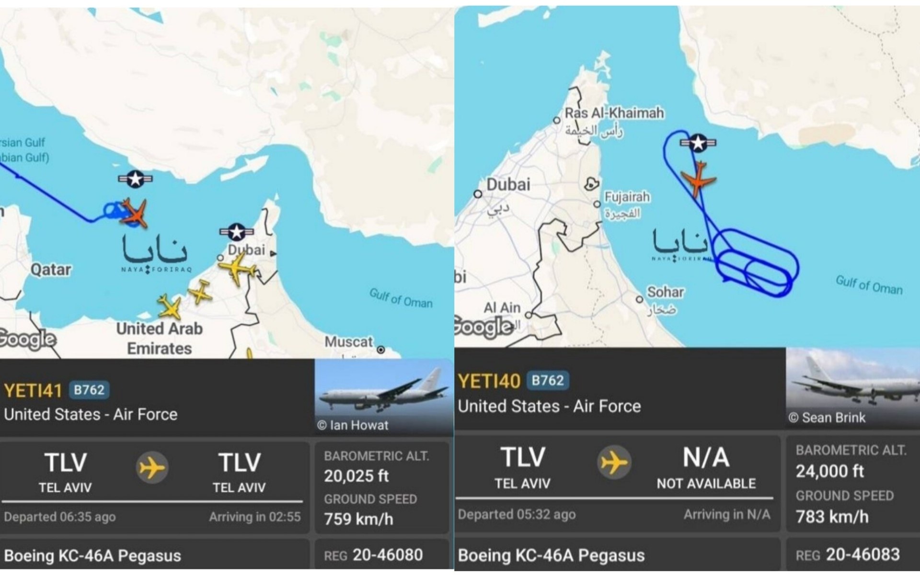The height and width of the screenshot is (588, 920).
Task: Click the large yellow aircraft near Dubai
Action: (237, 269)
